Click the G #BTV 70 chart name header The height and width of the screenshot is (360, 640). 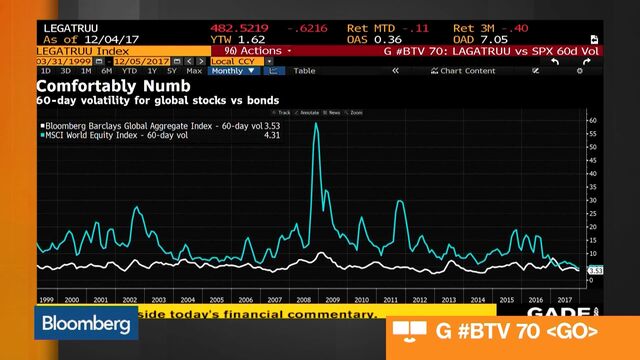(x=491, y=51)
